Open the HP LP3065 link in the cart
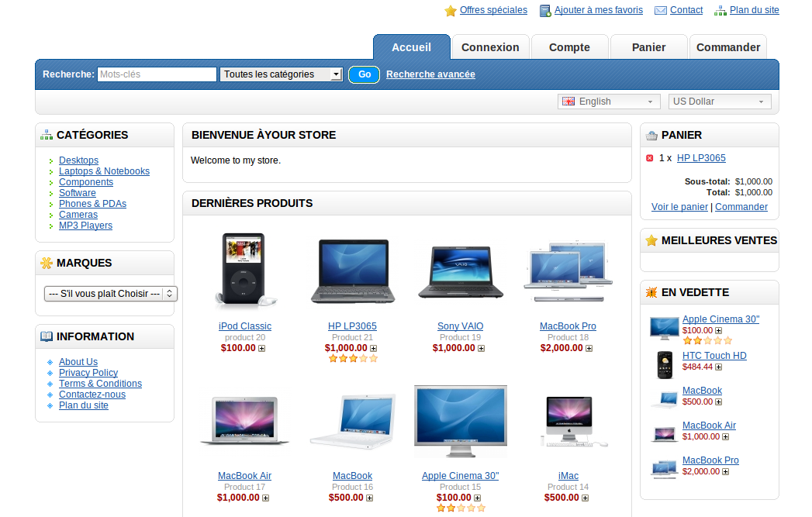 click(701, 158)
